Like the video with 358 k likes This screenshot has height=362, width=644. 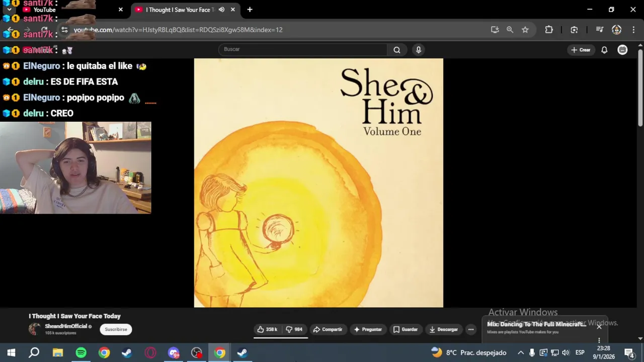point(267,329)
